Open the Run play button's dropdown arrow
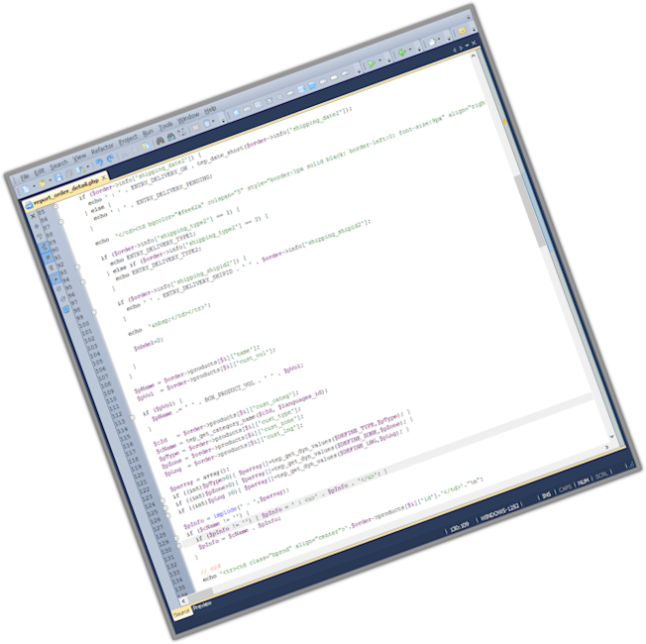646x644 pixels. tap(379, 60)
